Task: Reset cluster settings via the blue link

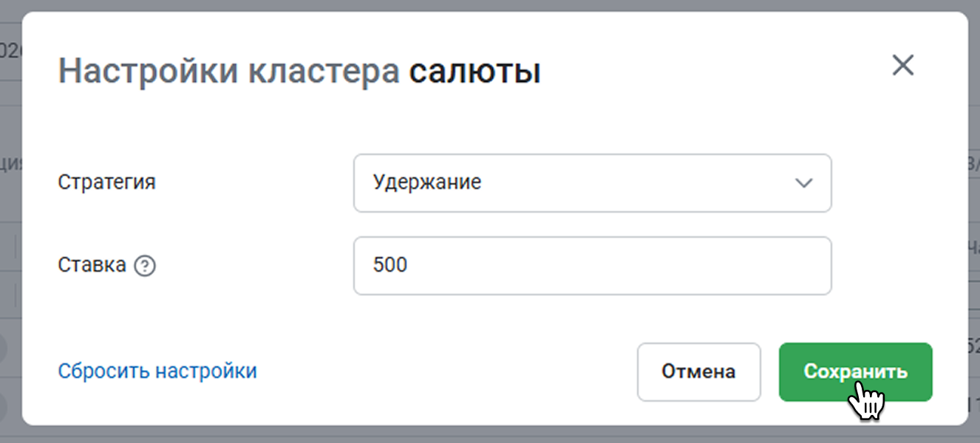Action: pos(157,371)
